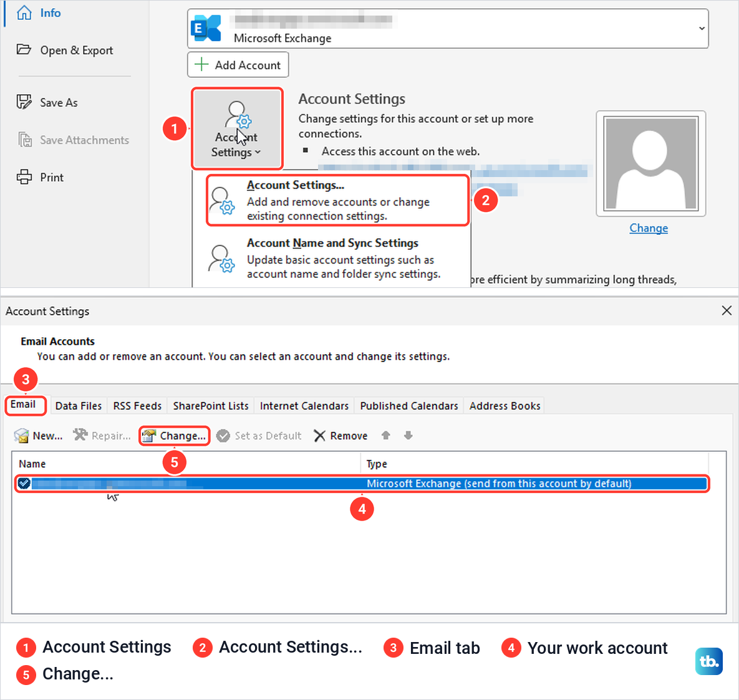Click the Account Settings heading on Info page
Screen dimensions: 739x700
coord(352,99)
